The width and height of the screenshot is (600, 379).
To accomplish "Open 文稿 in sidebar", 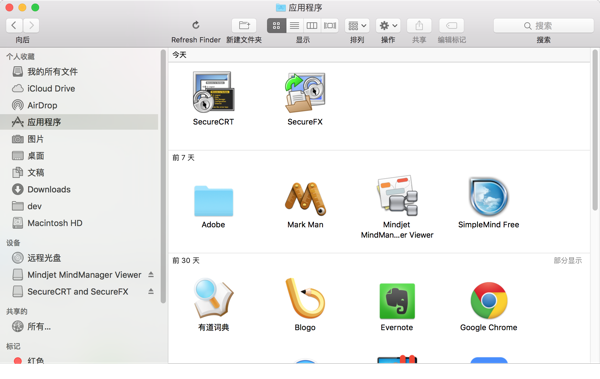I will 79,173.
